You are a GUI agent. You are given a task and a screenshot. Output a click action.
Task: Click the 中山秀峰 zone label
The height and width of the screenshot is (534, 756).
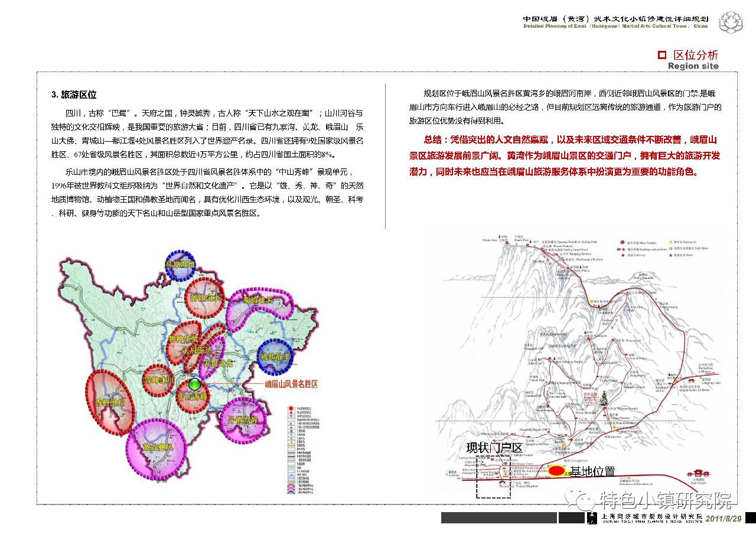click(192, 398)
